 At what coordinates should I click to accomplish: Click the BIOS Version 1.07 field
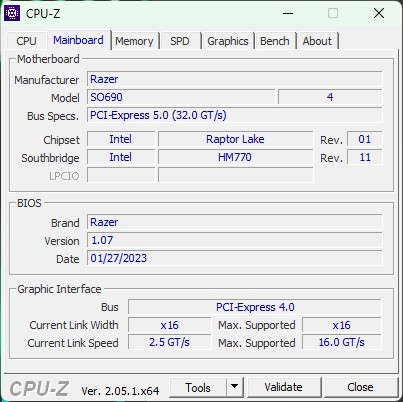point(235,240)
